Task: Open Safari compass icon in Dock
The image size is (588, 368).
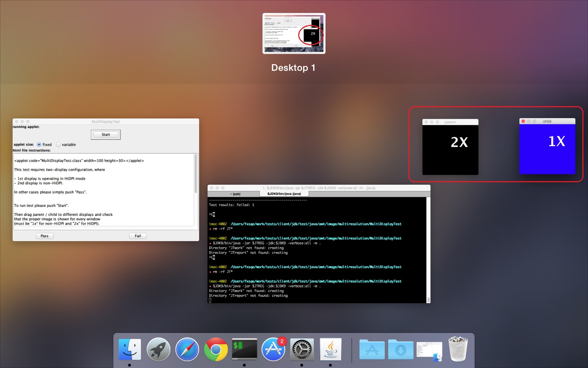Action: coord(187,349)
